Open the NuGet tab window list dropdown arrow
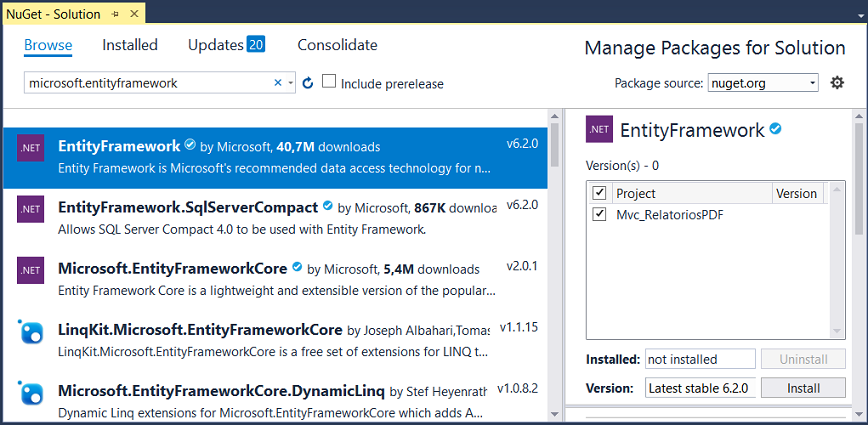 [x=859, y=16]
